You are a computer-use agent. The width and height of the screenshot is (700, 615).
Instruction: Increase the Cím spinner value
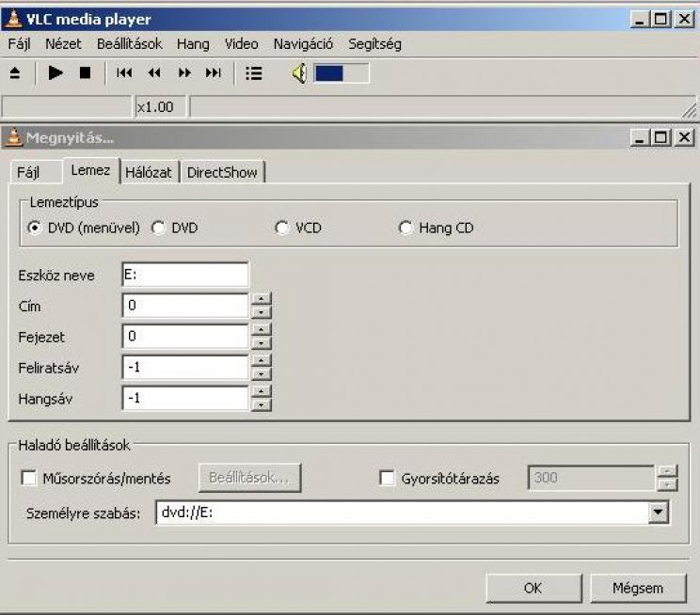[x=262, y=299]
